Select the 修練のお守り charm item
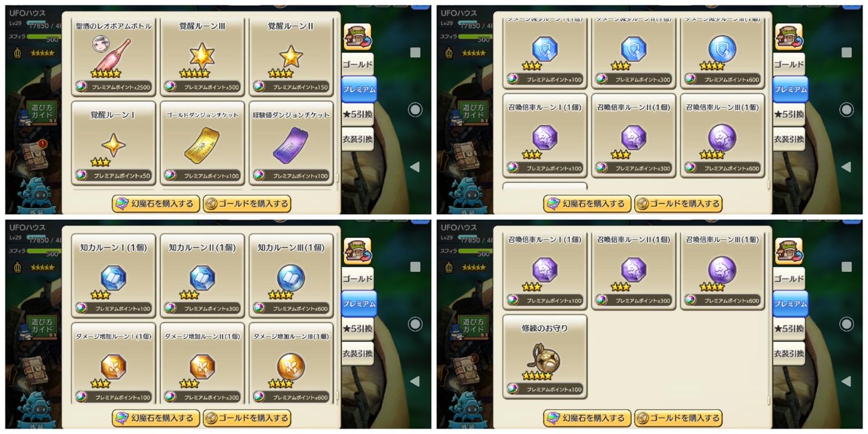 pyautogui.click(x=545, y=357)
